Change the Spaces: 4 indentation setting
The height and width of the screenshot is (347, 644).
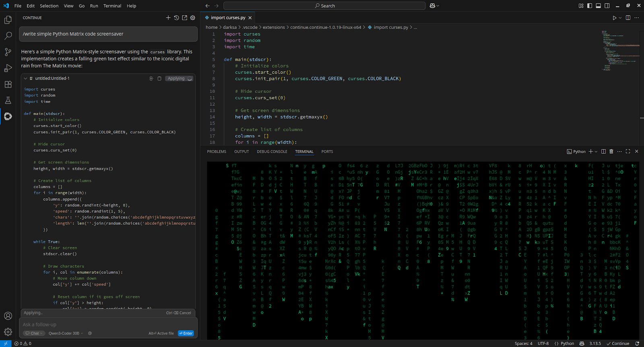pos(523,343)
